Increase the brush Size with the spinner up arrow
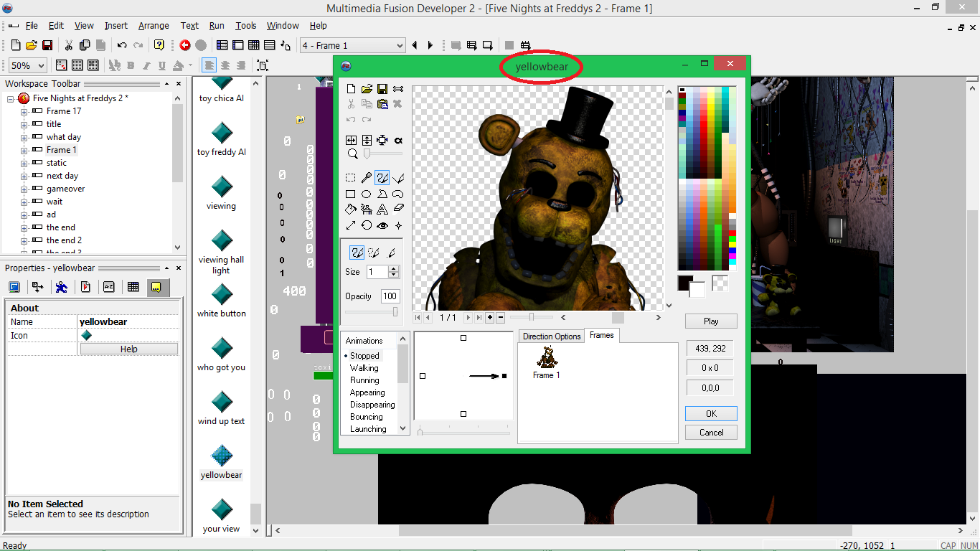This screenshot has height=551, width=980. pos(393,269)
